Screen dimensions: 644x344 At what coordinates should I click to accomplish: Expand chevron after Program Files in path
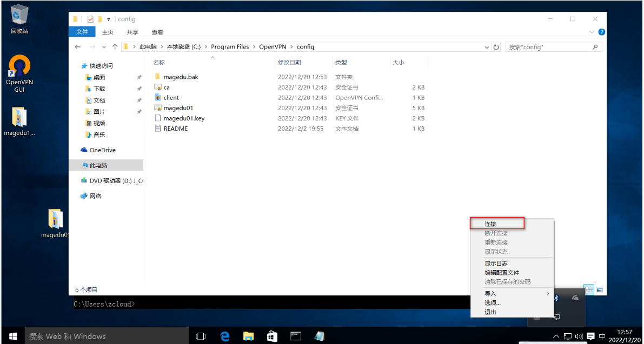254,47
